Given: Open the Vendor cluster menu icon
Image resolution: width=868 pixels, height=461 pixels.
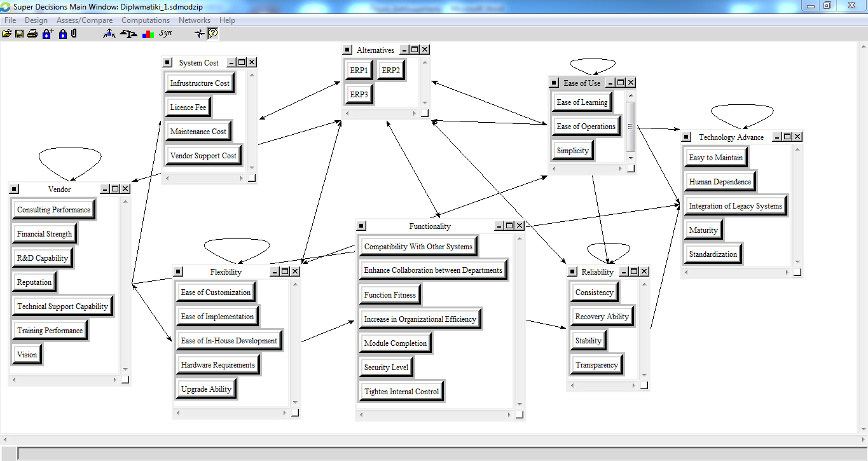Looking at the screenshot, I should click(x=15, y=189).
